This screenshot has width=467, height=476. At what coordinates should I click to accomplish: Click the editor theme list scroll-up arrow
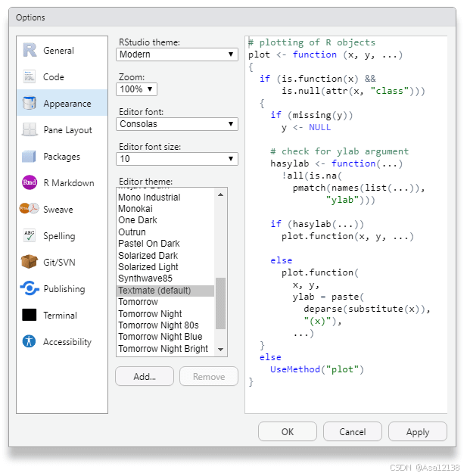tap(221, 194)
